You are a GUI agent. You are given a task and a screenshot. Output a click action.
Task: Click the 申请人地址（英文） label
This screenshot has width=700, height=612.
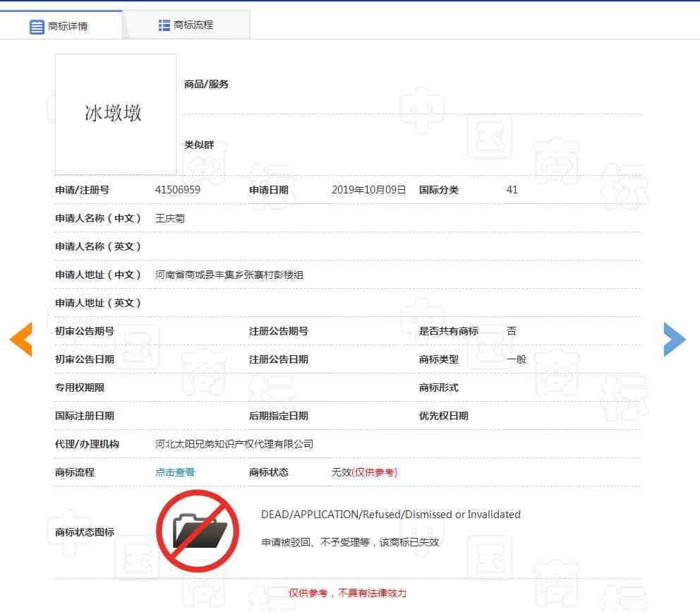point(98,303)
